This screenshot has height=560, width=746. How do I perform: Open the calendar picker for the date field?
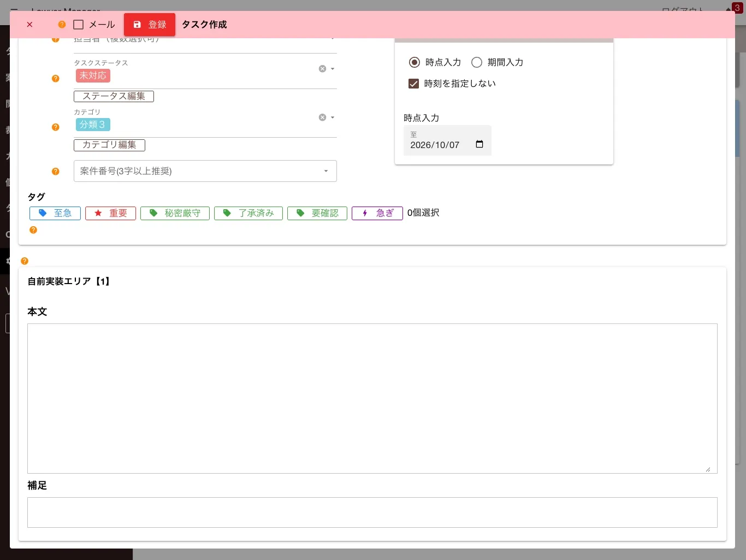tap(479, 144)
